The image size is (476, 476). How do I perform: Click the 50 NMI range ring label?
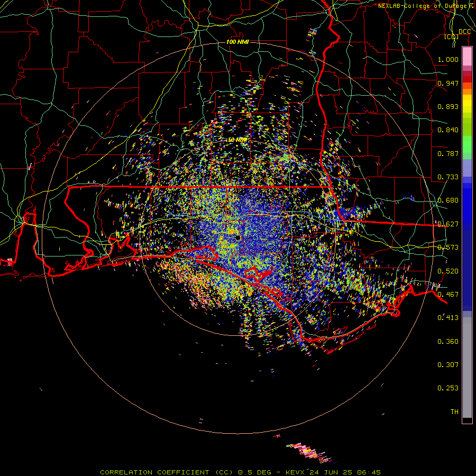pyautogui.click(x=237, y=140)
